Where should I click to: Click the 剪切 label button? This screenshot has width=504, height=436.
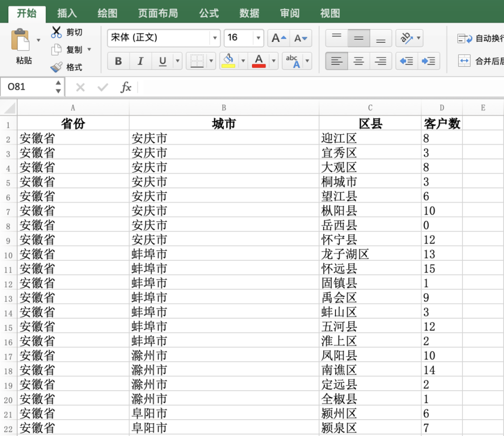74,32
